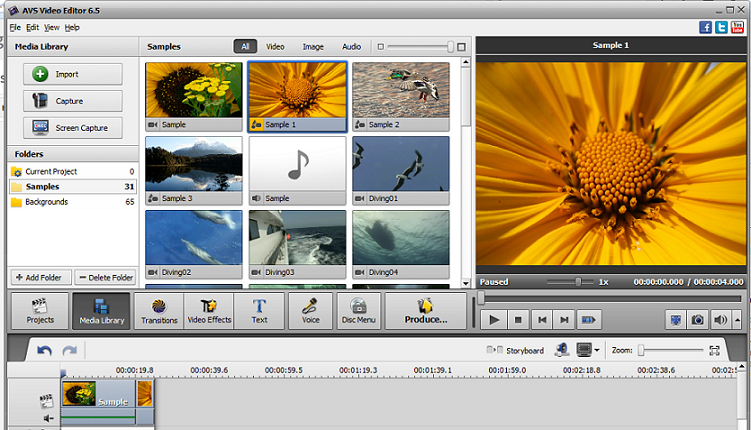Open the volume control in the preview panel
Screen dimensions: 751x430
[720, 320]
